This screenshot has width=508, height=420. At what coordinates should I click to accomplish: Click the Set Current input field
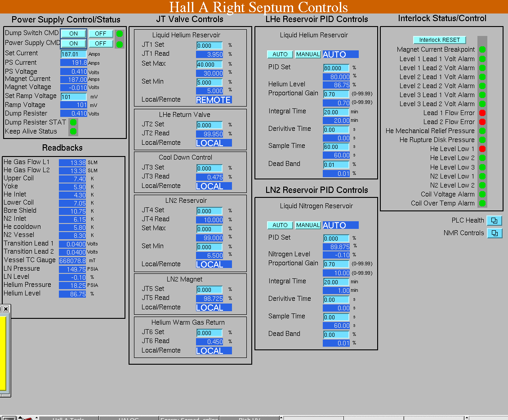[x=74, y=54]
